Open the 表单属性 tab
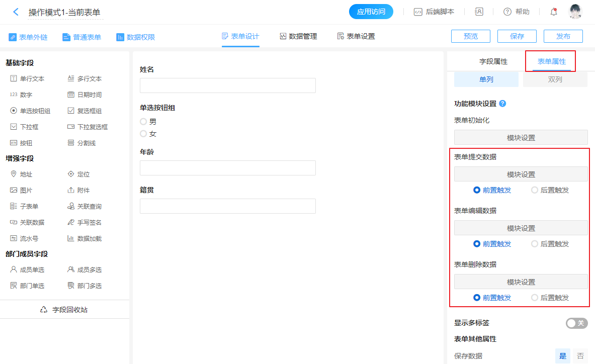This screenshot has width=595, height=364. pos(552,61)
